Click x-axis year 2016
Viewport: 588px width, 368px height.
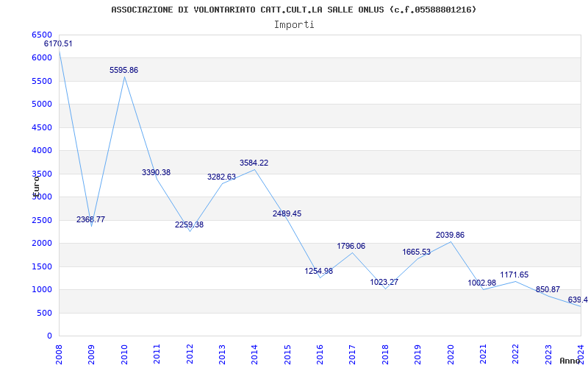point(320,354)
